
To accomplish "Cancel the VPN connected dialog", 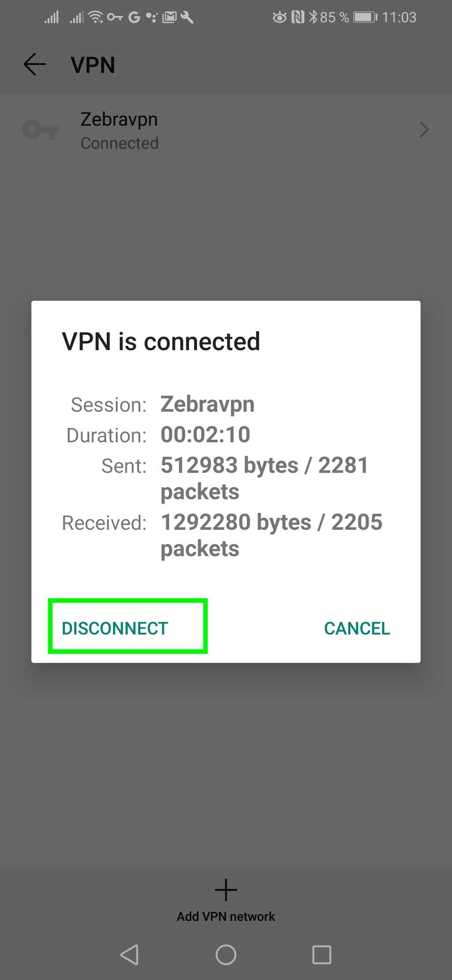I will point(356,628).
